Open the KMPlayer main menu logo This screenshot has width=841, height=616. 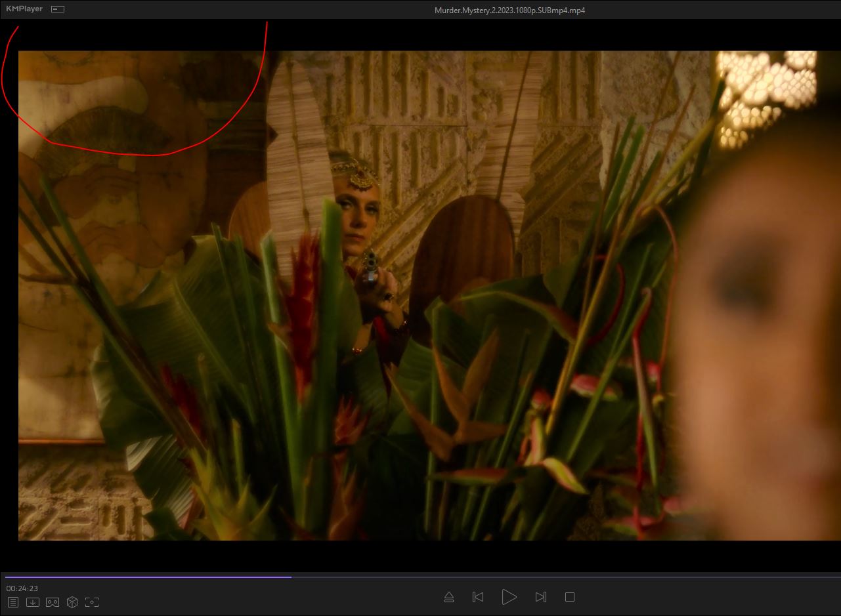point(24,9)
